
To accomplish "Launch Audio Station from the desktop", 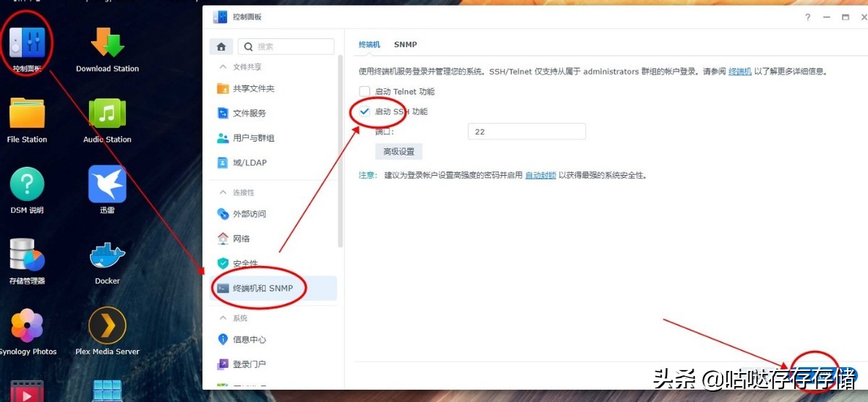I will 108,114.
